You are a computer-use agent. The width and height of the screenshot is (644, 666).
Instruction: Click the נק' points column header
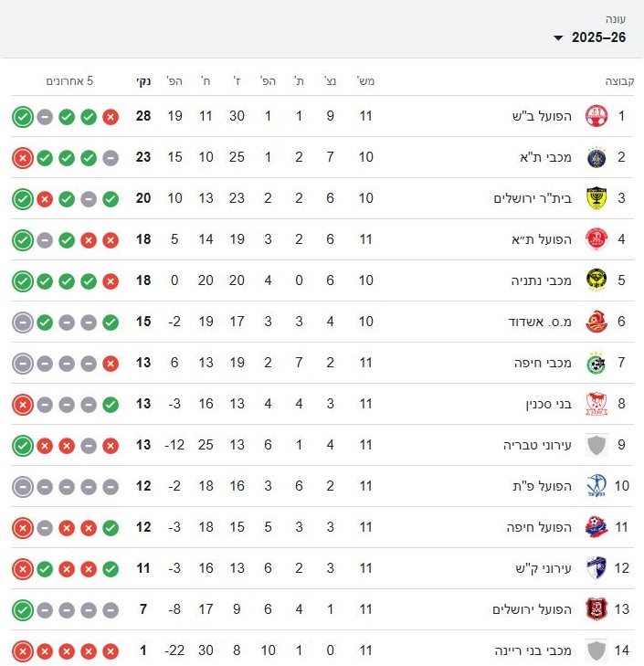(143, 81)
